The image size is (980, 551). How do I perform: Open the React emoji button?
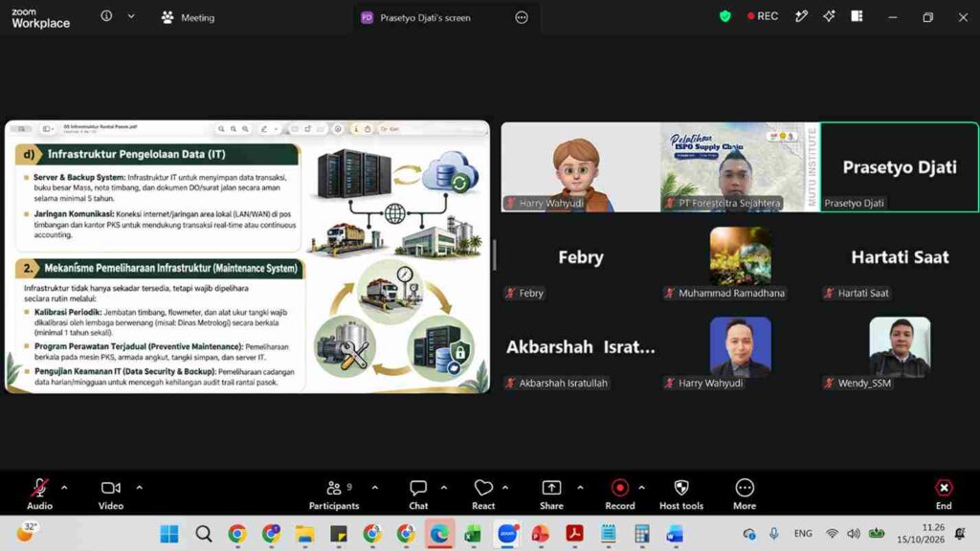pos(483,495)
